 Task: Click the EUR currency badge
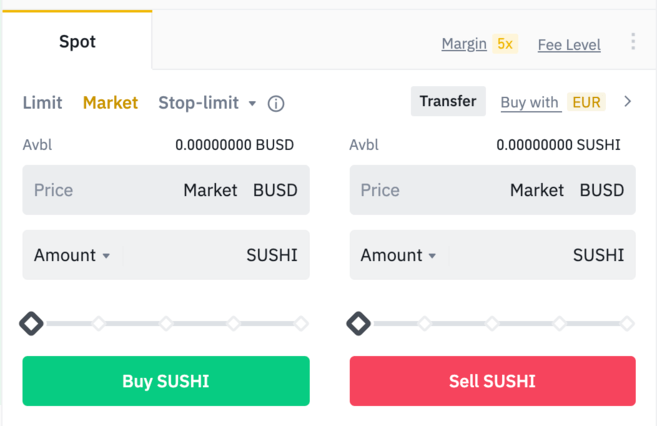coord(587,102)
